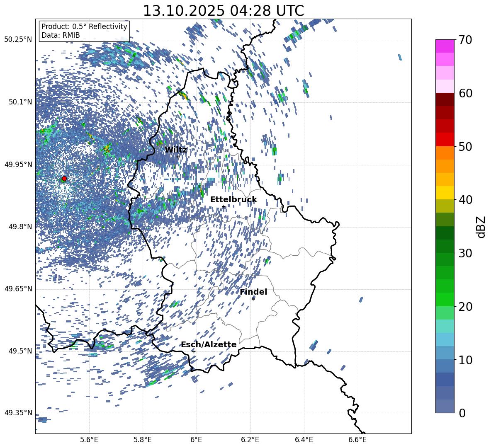Click the Findel location label

coord(253,292)
